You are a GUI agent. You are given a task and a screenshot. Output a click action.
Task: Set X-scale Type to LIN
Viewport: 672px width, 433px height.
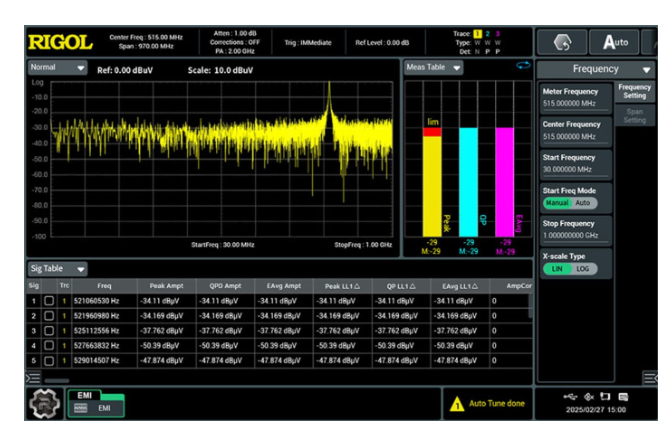557,269
